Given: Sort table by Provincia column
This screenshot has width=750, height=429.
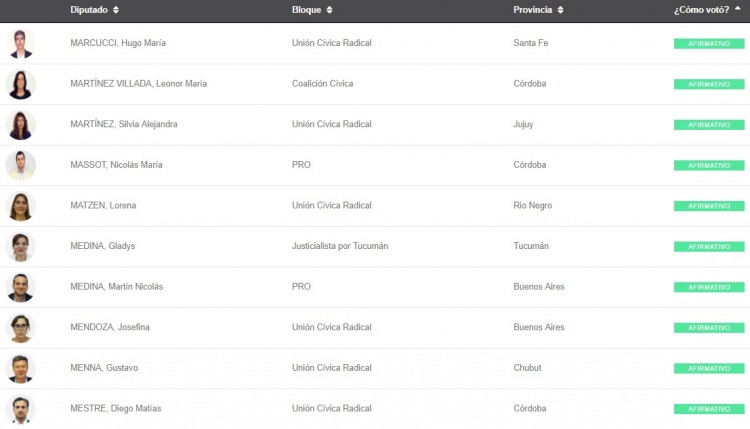Looking at the screenshot, I should click(560, 10).
